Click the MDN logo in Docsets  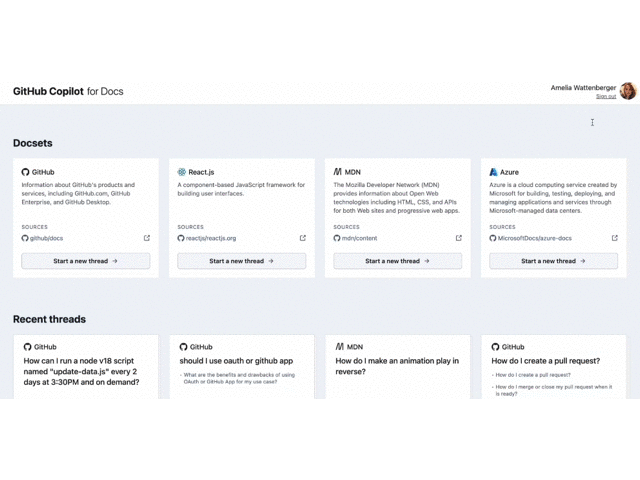[x=338, y=172]
